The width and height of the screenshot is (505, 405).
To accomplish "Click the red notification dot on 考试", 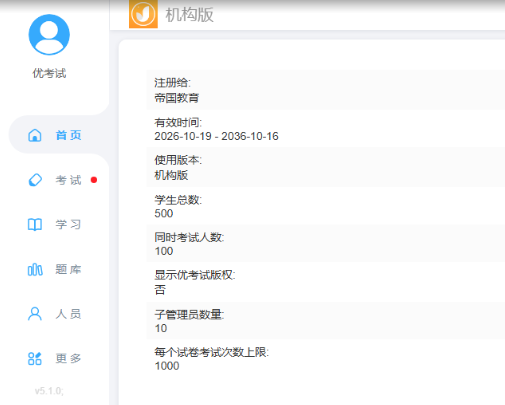I will [x=94, y=180].
